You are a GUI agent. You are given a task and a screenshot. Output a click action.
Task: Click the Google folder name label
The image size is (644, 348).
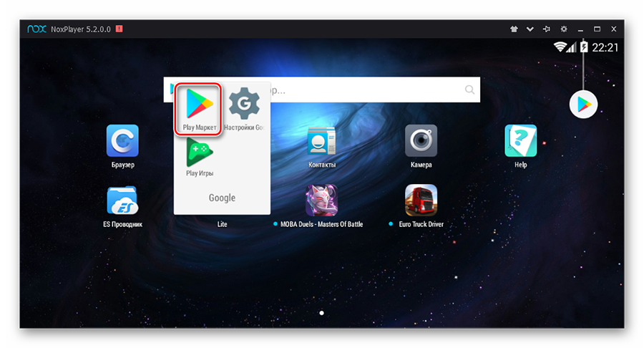click(x=222, y=198)
